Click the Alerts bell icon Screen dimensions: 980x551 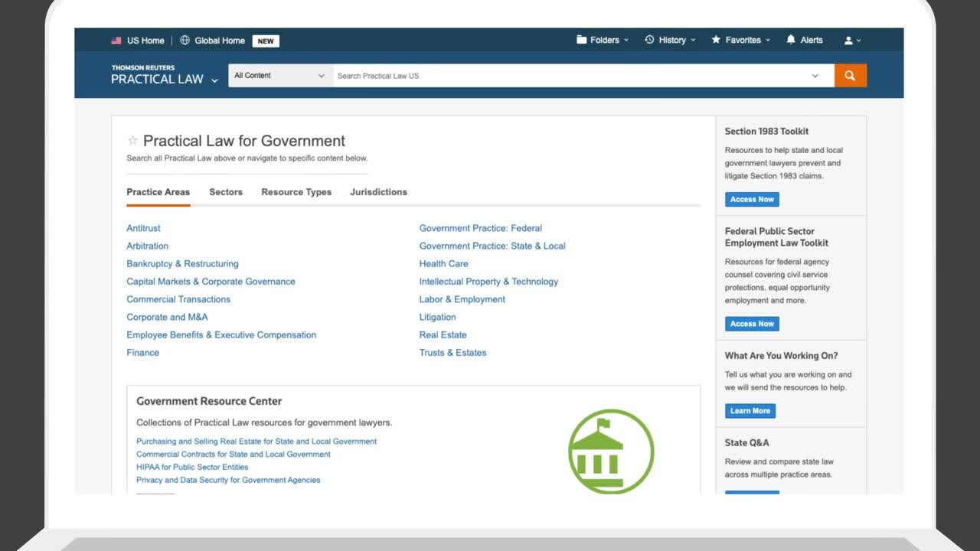click(x=791, y=41)
